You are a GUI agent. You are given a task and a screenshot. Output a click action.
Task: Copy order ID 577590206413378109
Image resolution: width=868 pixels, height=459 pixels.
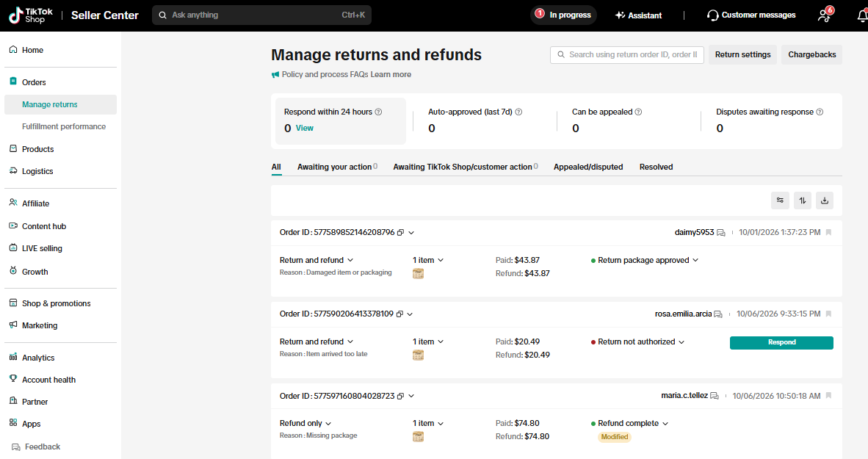coord(399,314)
